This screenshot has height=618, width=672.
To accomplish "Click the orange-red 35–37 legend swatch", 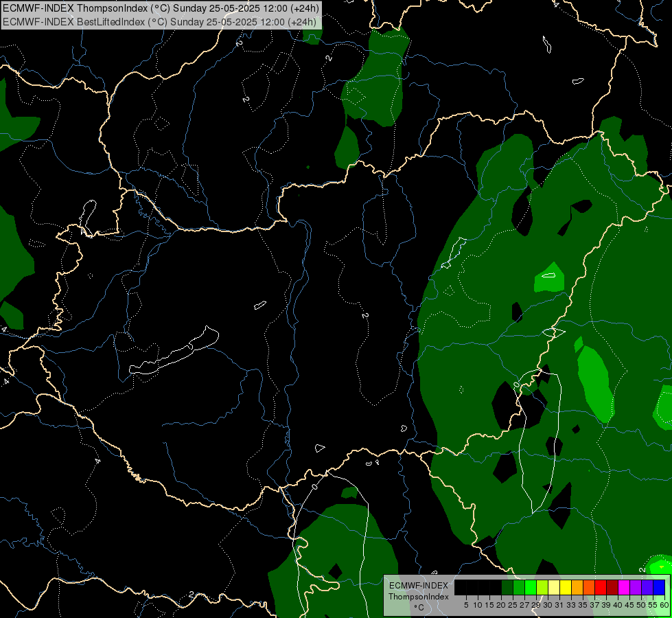I will pyautogui.click(x=589, y=587).
